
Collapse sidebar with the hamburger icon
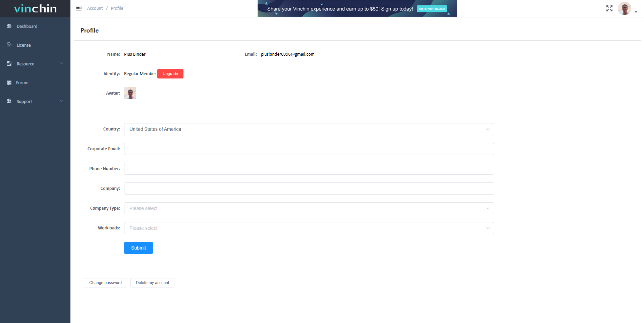click(79, 8)
